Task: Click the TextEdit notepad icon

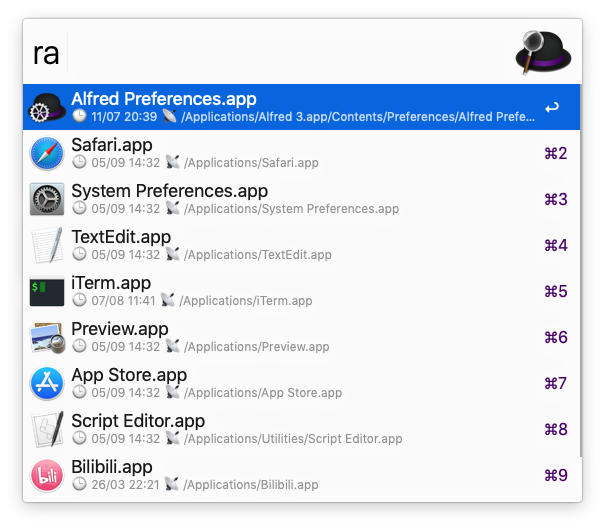Action: (x=47, y=245)
